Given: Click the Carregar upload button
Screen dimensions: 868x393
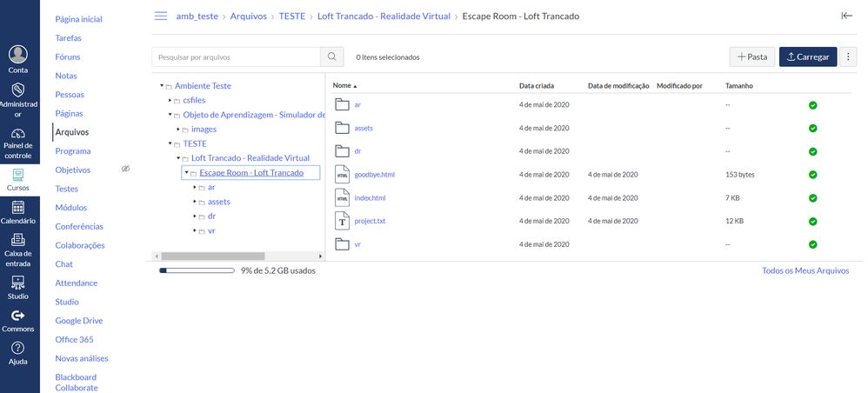Looking at the screenshot, I should tap(807, 57).
